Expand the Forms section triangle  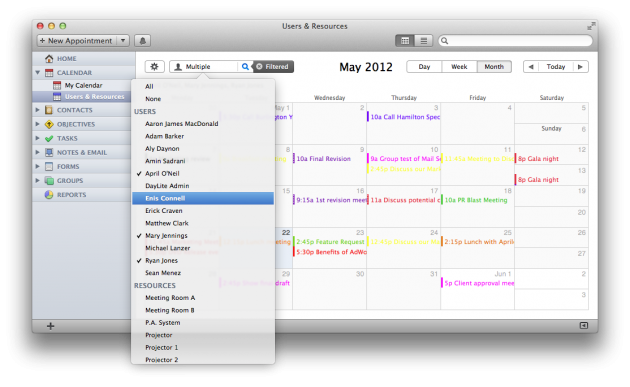[x=38, y=166]
